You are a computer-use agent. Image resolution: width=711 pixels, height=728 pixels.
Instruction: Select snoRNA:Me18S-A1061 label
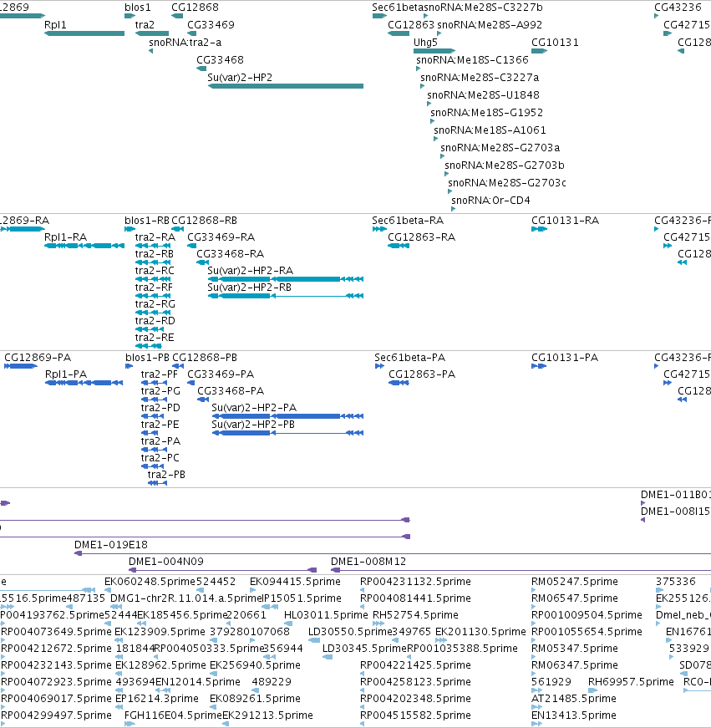(490, 130)
